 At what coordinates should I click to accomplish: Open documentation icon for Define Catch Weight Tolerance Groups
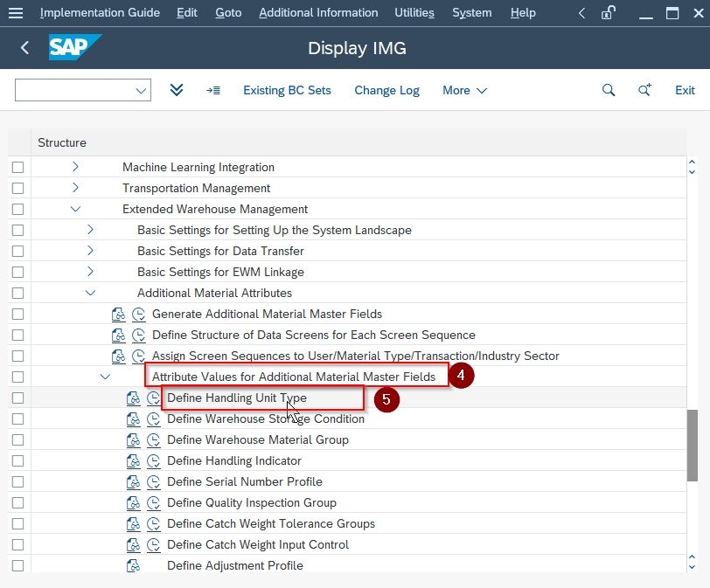[x=133, y=523]
